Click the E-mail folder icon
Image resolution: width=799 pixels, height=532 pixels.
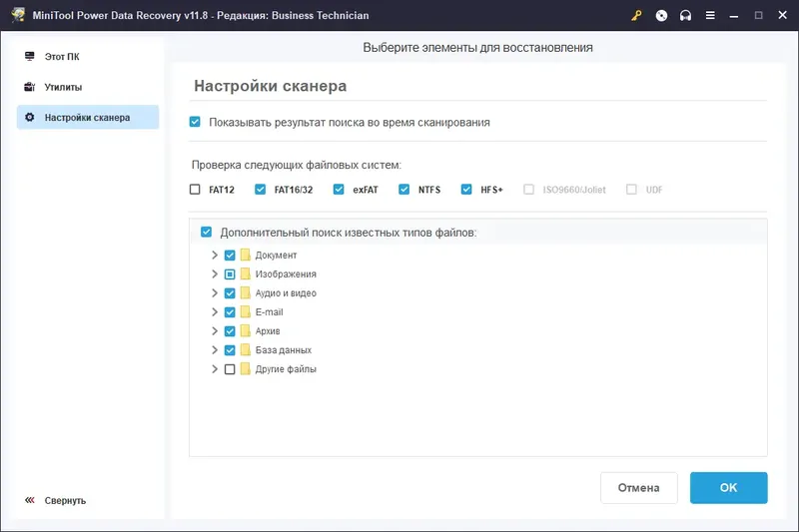(x=245, y=311)
